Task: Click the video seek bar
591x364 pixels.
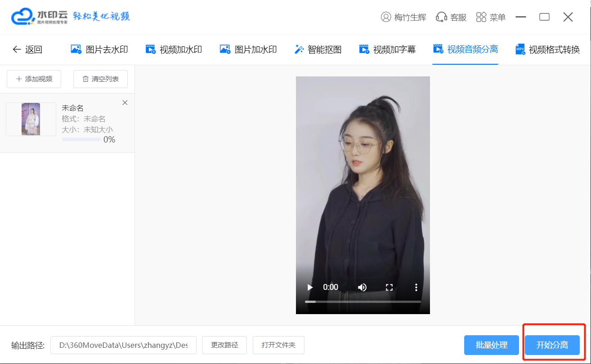Action: click(x=363, y=302)
